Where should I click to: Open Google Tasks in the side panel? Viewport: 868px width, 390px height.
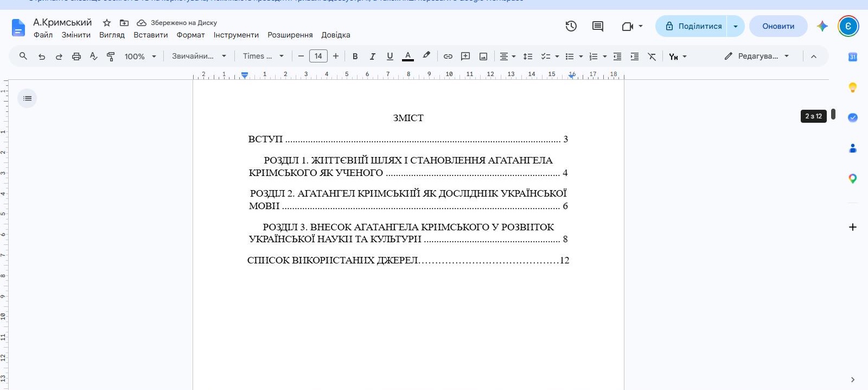coord(853,117)
